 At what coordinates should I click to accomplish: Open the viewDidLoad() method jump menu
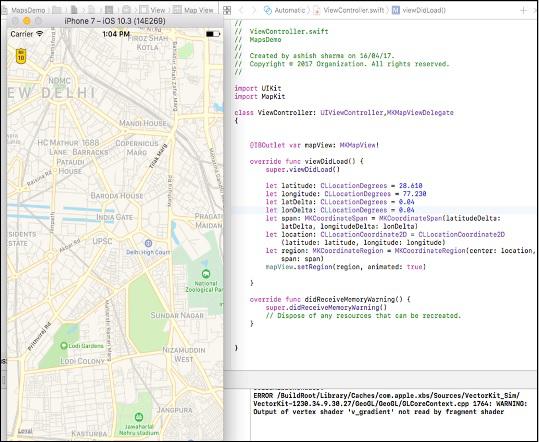(419, 10)
